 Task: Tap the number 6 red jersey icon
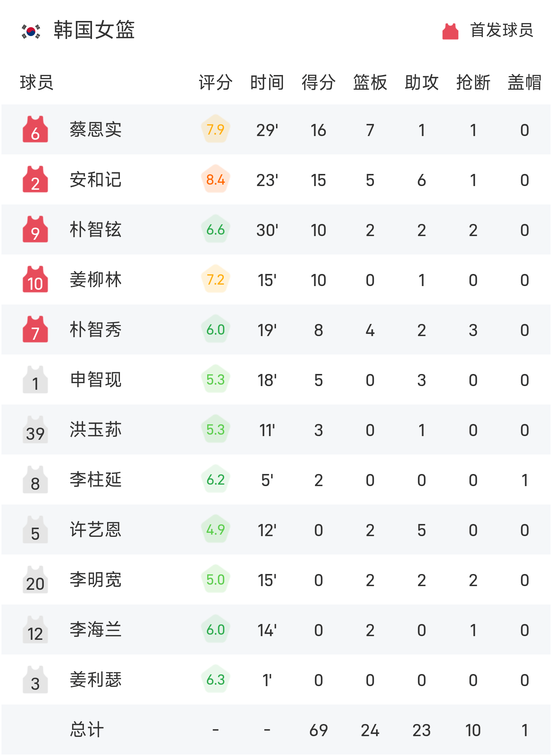pyautogui.click(x=35, y=129)
